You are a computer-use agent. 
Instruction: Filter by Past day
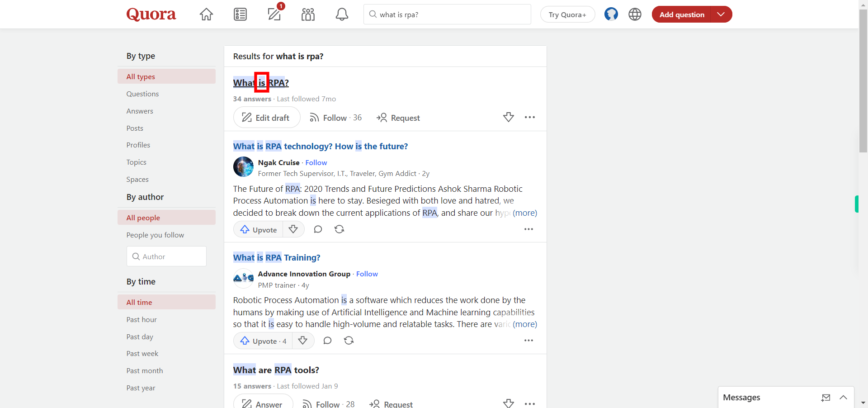tap(166, 337)
